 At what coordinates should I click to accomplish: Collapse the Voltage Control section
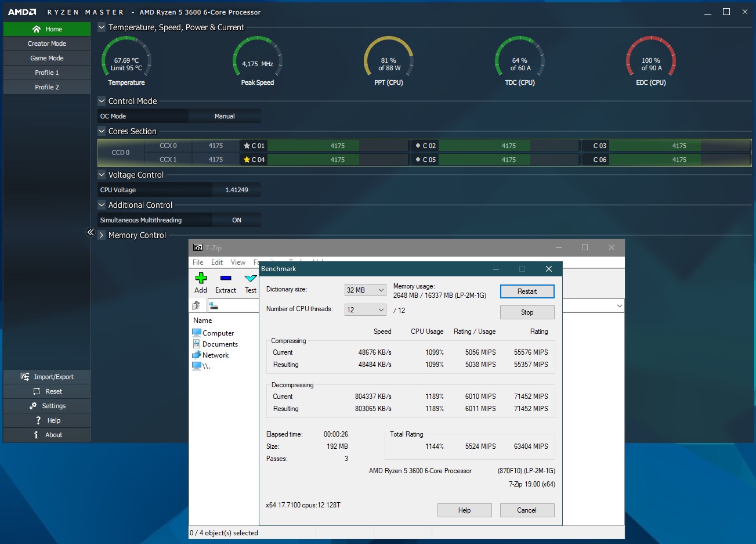pyautogui.click(x=102, y=175)
